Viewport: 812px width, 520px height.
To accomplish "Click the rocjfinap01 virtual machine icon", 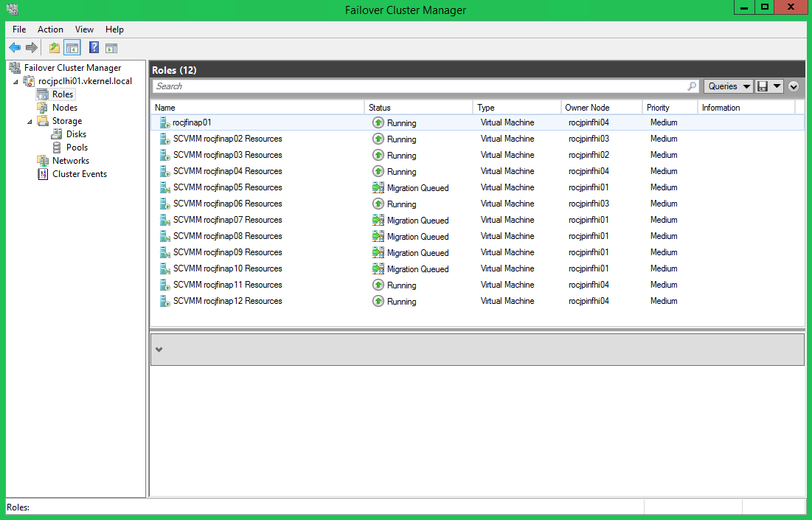I will pos(164,122).
